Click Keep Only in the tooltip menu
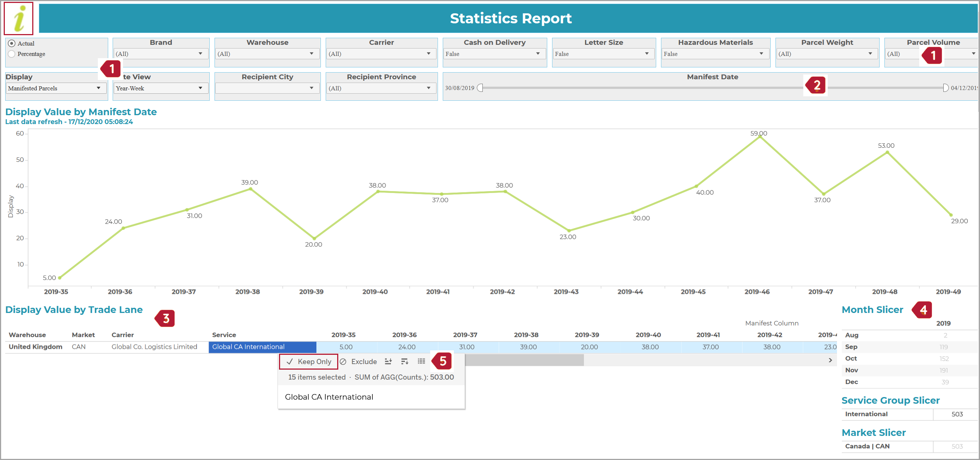The width and height of the screenshot is (980, 460). pos(309,361)
